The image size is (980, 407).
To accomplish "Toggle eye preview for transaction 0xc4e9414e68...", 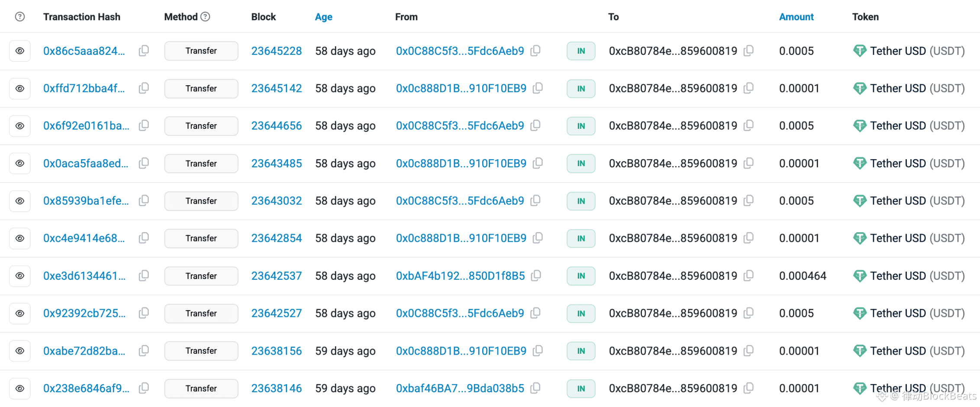I will 20,238.
